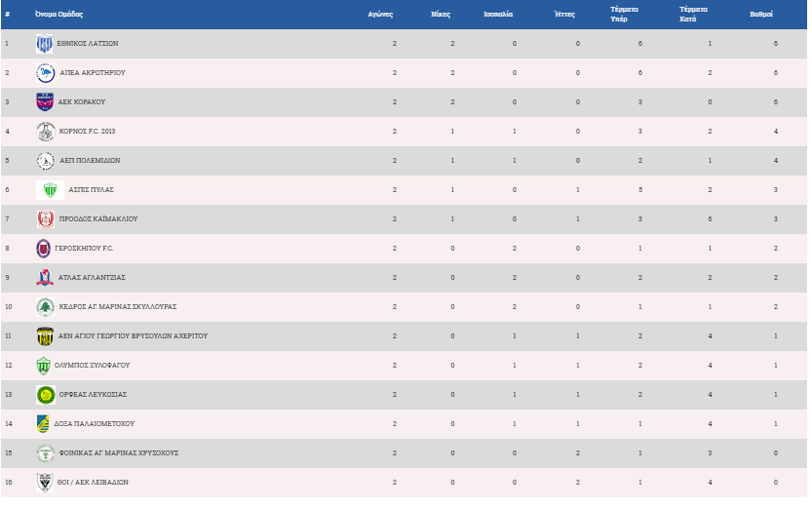The image size is (812, 508).
Task: Select goals-against 4 in ΟΡΦΕΑΣ ΛΕΥΚΩΣΙΑΣ row
Action: (x=710, y=395)
